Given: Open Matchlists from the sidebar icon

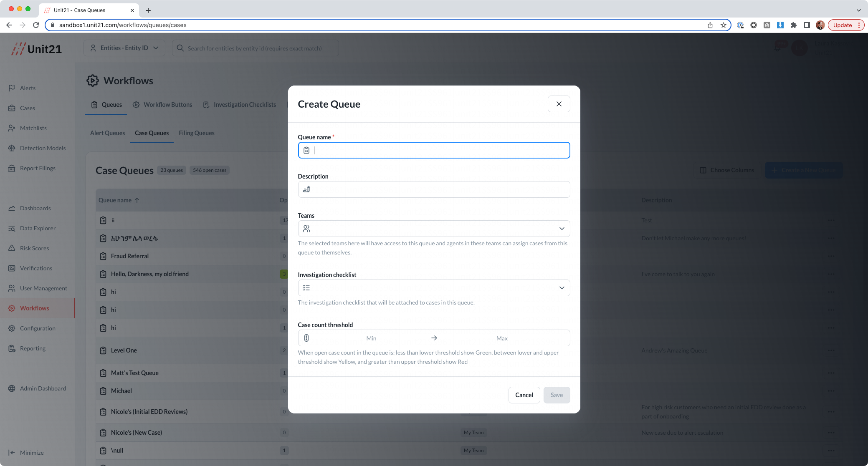Looking at the screenshot, I should click(x=12, y=128).
